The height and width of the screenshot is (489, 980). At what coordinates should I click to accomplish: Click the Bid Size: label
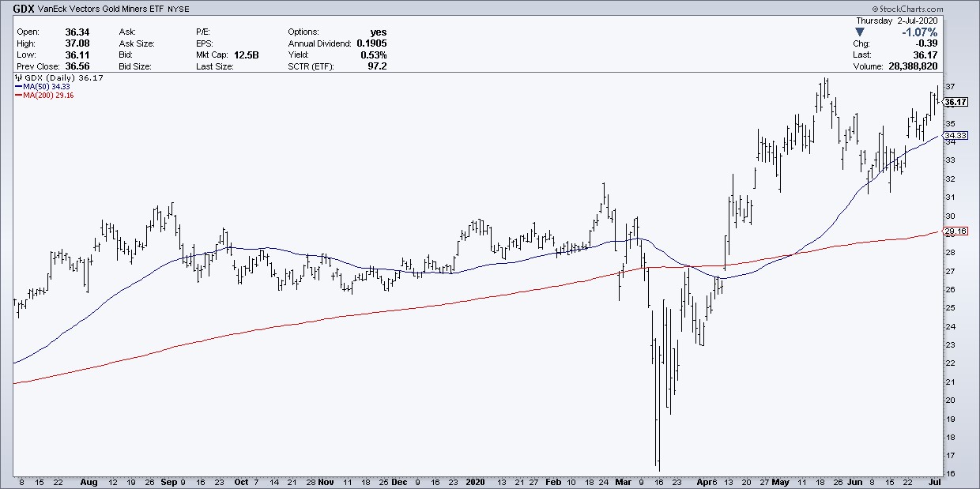[136, 66]
